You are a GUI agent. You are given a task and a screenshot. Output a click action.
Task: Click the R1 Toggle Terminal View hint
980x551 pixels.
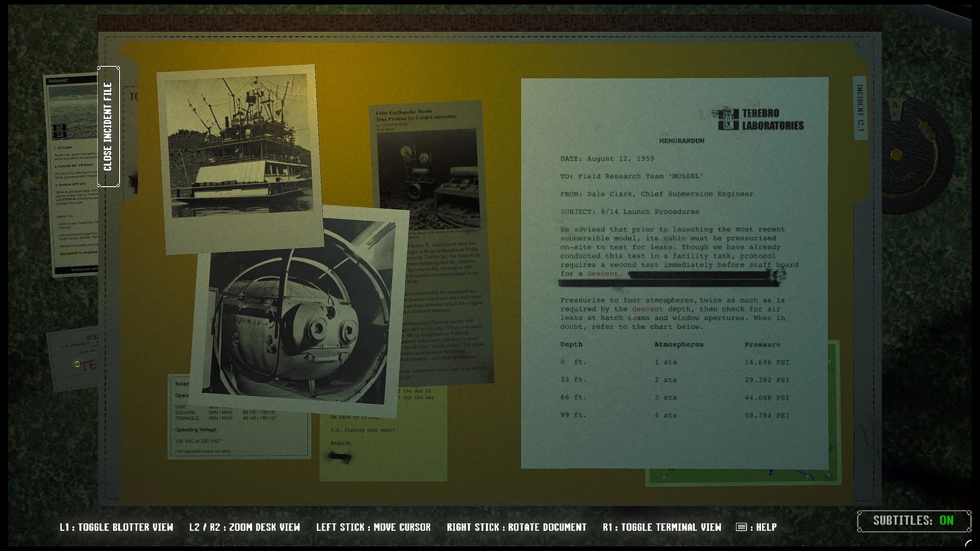[x=661, y=528]
